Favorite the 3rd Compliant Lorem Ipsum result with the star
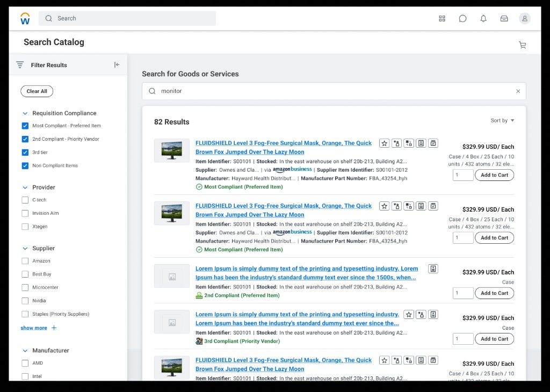 409,315
